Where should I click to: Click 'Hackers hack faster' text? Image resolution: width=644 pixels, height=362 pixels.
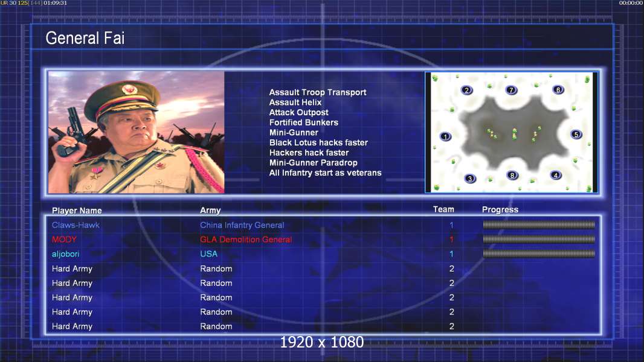[309, 153]
